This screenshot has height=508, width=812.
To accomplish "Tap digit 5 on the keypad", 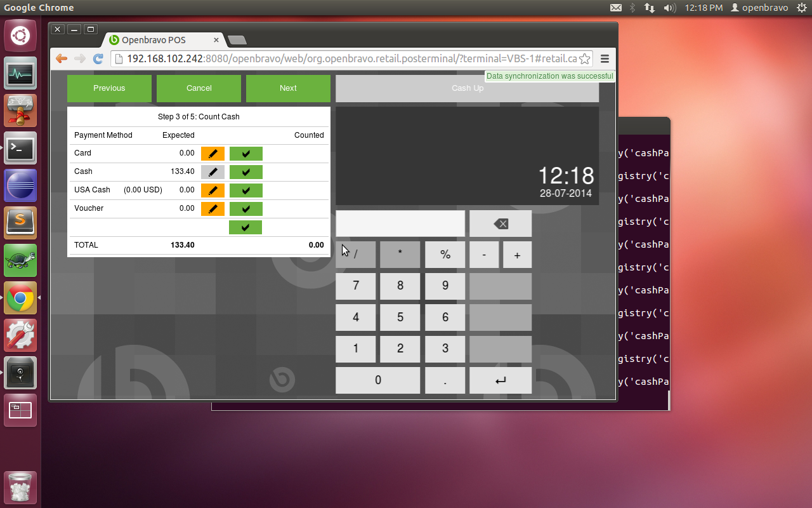I will point(400,317).
